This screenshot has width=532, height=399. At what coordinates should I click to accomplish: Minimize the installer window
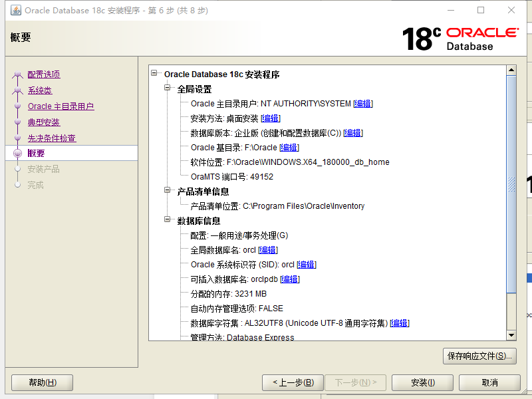click(451, 10)
